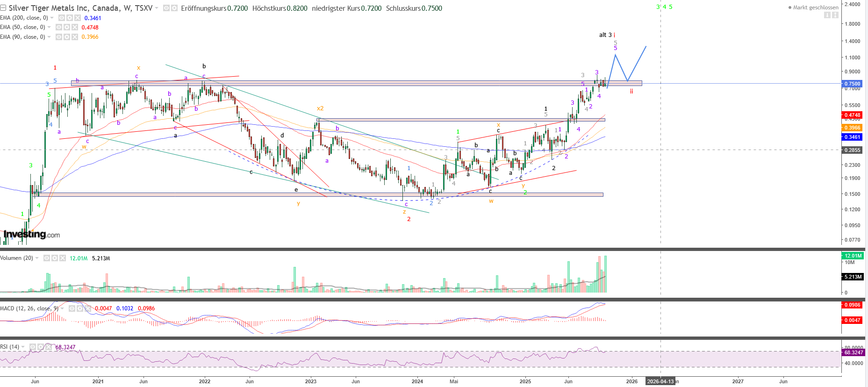Image resolution: width=868 pixels, height=387 pixels.
Task: Collapse the legend with the minus box
Action: tap(3, 8)
